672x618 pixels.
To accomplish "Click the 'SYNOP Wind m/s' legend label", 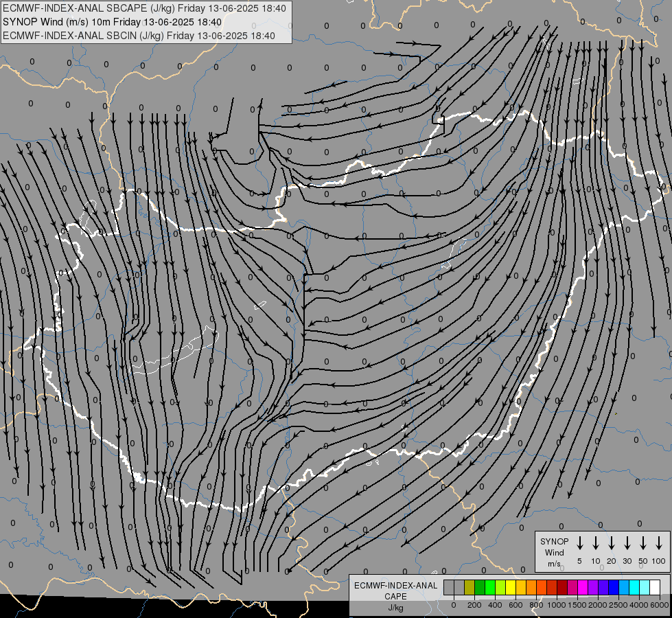I will pos(554,553).
